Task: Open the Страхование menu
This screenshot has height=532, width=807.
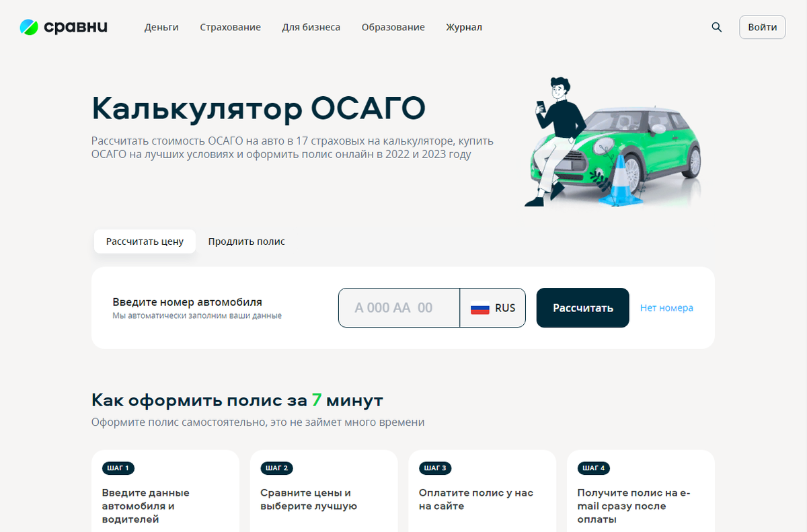Action: [x=230, y=28]
